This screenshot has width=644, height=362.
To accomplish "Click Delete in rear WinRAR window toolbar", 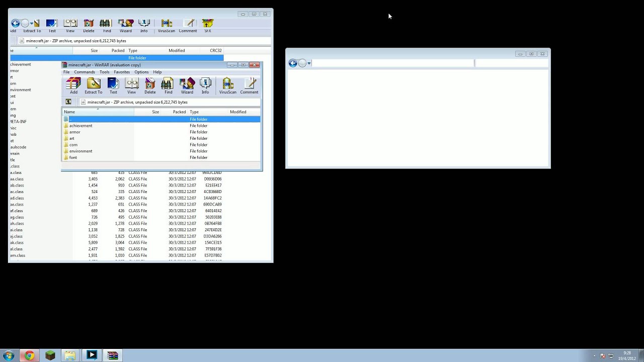I will click(89, 26).
